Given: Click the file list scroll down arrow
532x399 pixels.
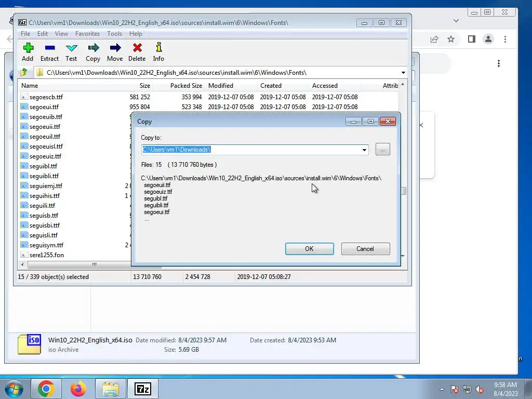Looking at the screenshot, I should 403,256.
